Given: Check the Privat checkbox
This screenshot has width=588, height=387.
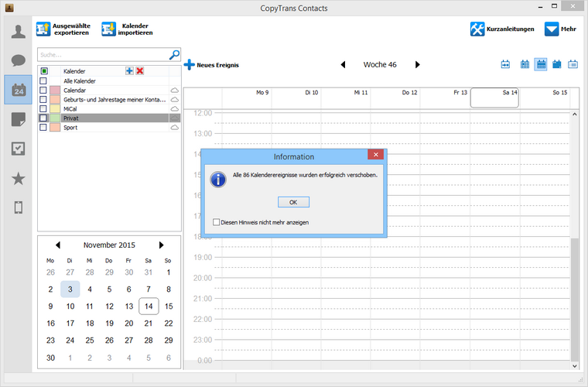Looking at the screenshot, I should click(43, 118).
